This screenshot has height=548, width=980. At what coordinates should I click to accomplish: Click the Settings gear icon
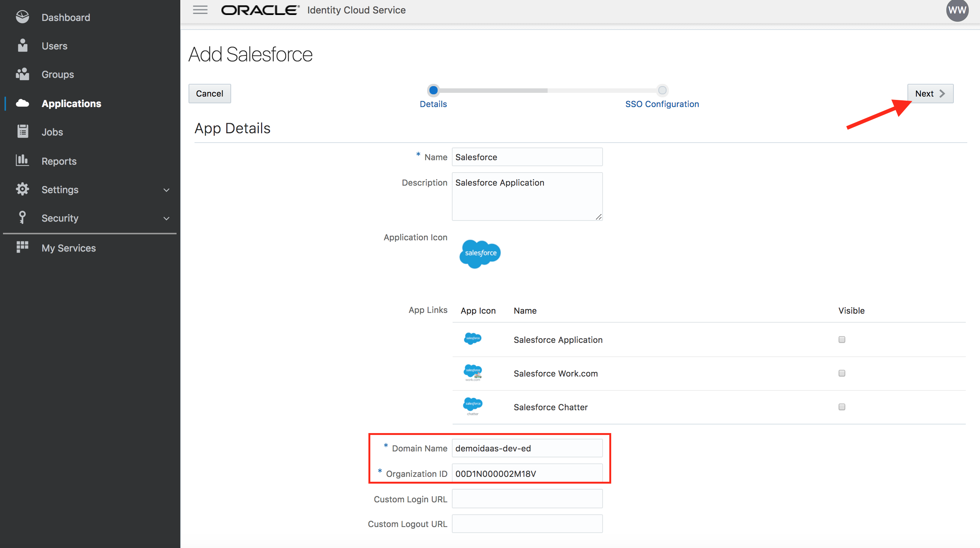tap(22, 189)
